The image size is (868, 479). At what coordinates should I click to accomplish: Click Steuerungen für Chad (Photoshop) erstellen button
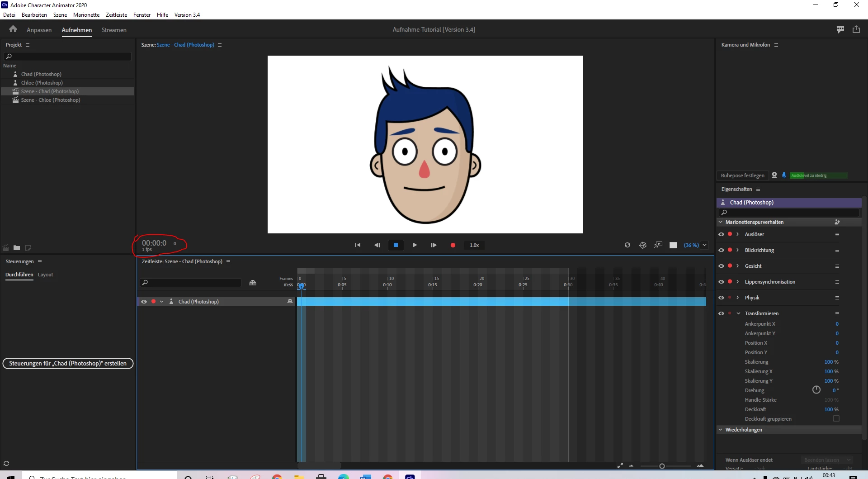click(x=68, y=364)
